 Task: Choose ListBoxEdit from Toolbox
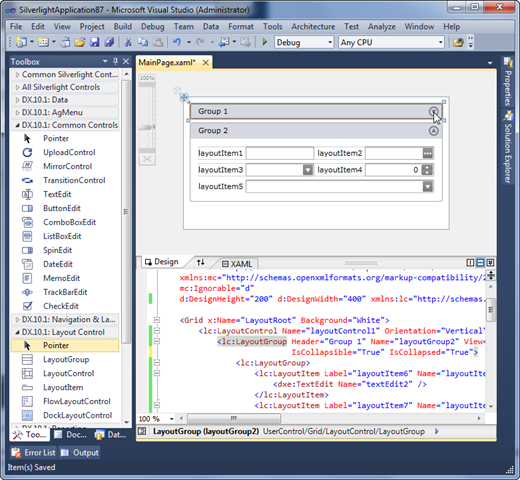(62, 236)
